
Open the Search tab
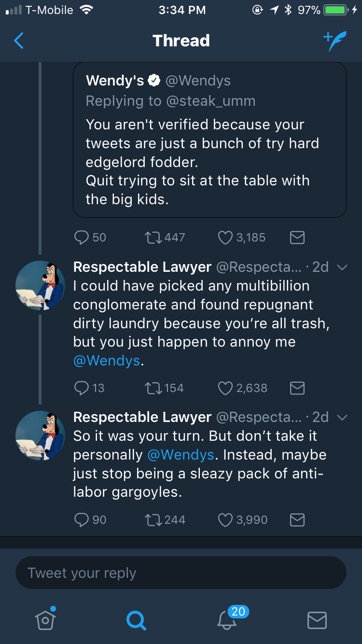point(136,620)
